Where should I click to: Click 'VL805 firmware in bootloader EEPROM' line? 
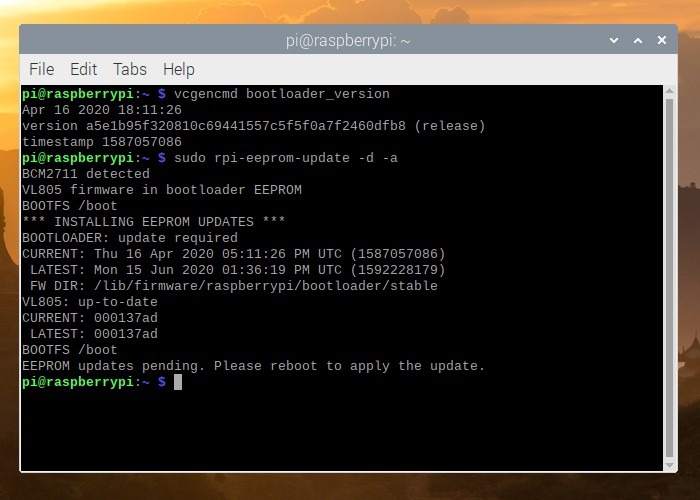(x=162, y=190)
